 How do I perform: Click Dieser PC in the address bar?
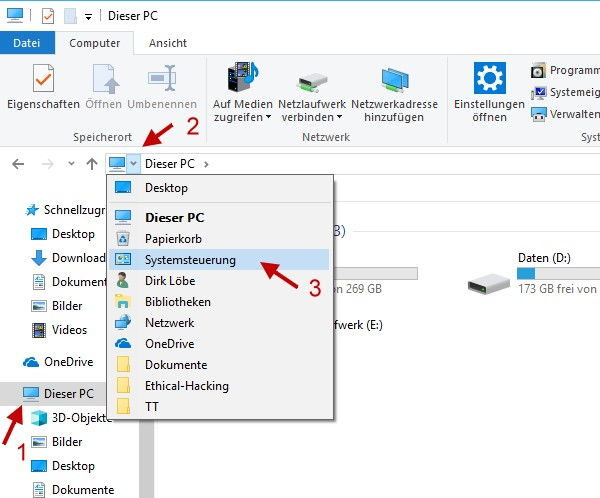pos(170,164)
